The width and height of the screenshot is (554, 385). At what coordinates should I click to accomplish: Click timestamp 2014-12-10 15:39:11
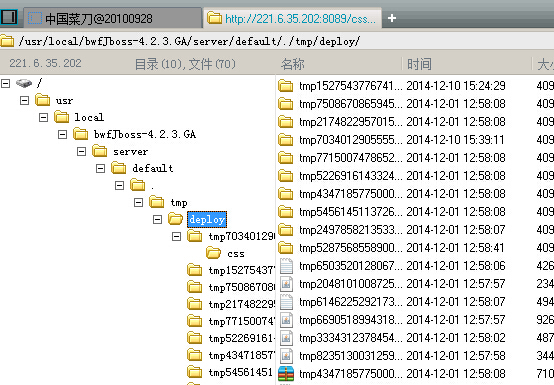coord(456,140)
